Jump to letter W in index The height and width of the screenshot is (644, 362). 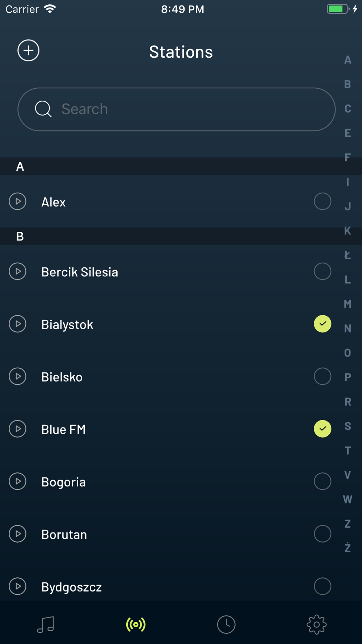348,499
